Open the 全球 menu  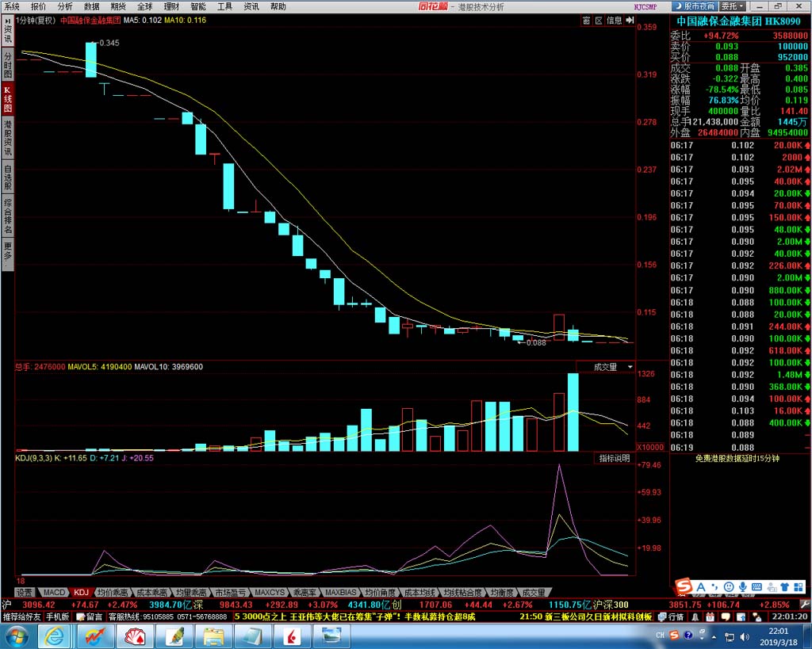click(145, 6)
